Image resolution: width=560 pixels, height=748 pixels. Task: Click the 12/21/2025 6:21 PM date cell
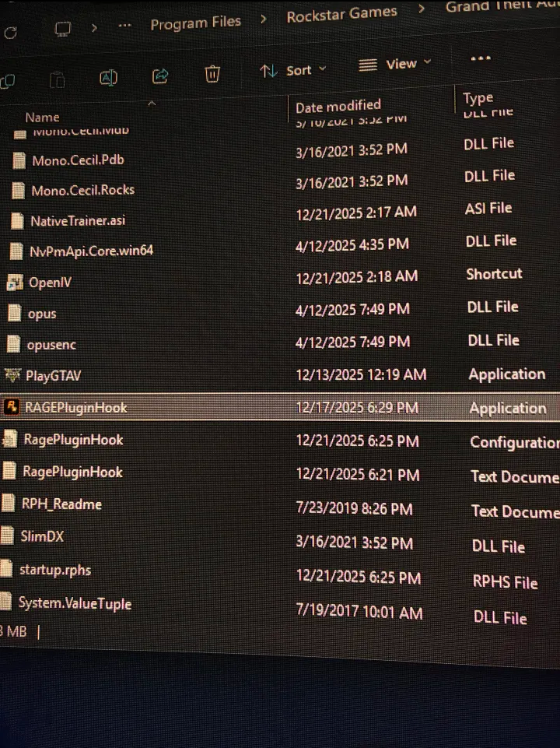point(358,475)
